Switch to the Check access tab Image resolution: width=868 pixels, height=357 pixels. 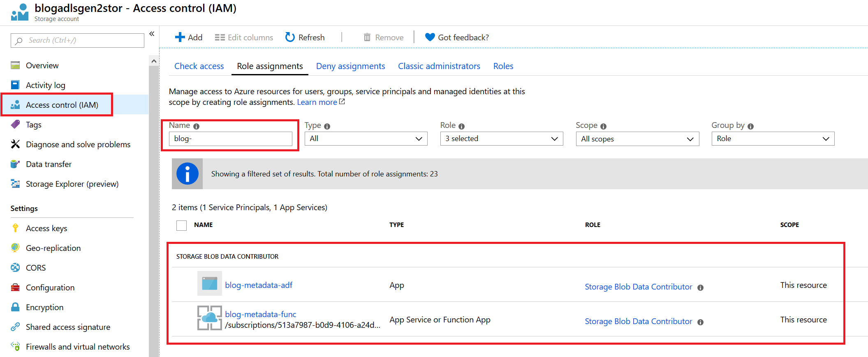[x=199, y=66]
